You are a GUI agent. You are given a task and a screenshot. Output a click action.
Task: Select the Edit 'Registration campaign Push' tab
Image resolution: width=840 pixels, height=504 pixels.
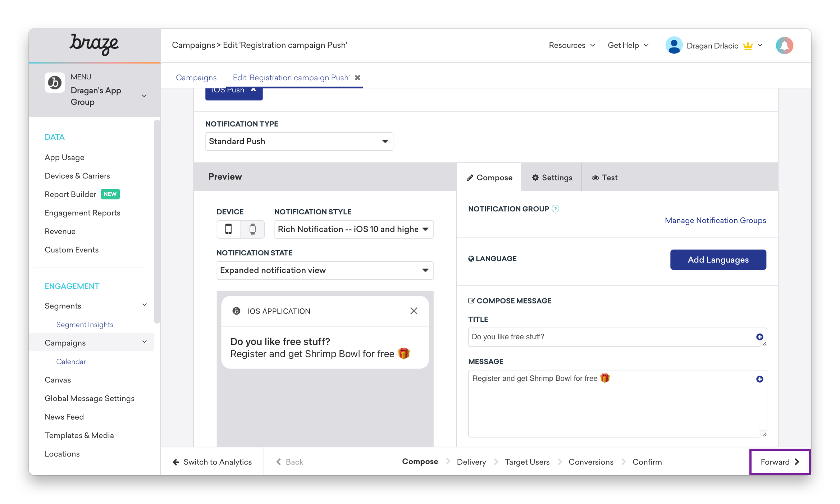point(291,78)
